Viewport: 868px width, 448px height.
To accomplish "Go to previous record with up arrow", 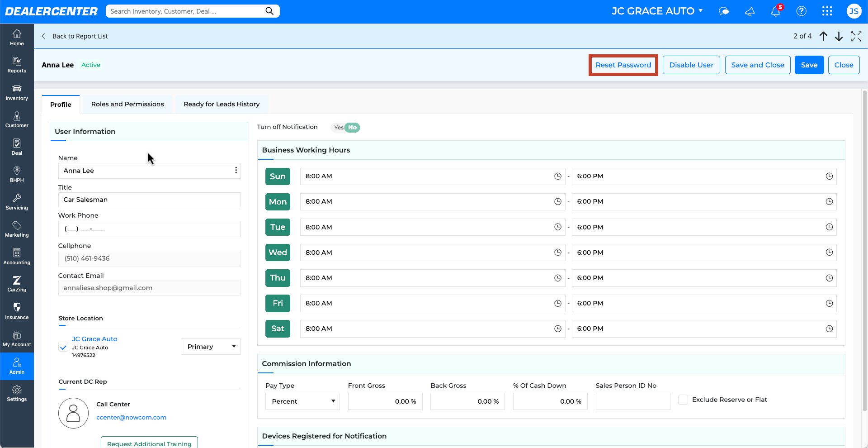I will (x=823, y=36).
